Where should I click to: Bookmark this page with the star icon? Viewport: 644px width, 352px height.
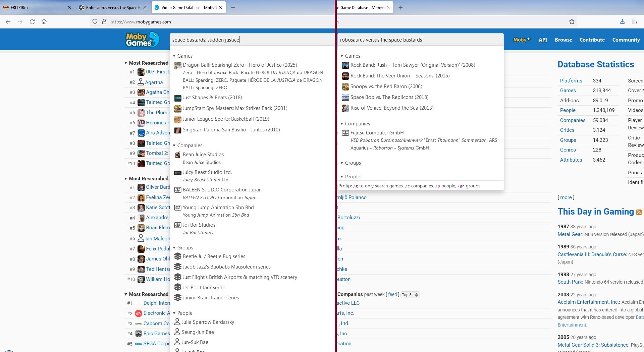tap(572, 22)
